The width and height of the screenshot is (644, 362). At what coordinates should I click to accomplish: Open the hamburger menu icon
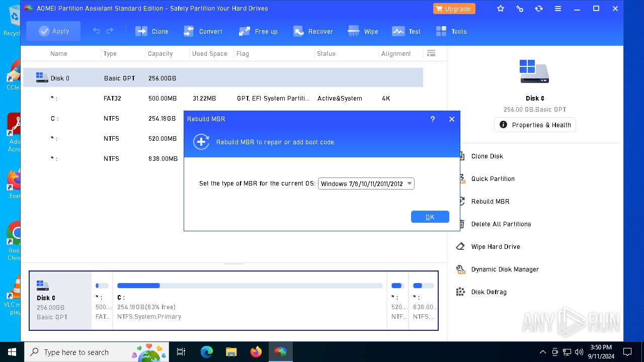558,9
